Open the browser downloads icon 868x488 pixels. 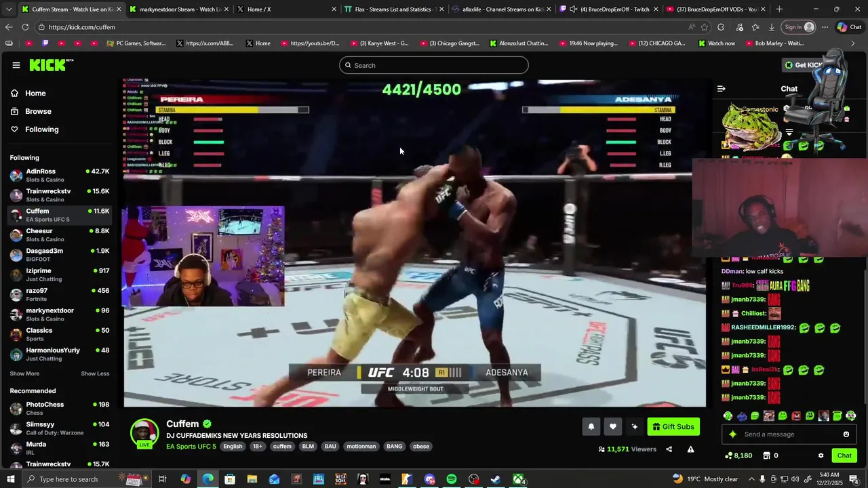772,27
